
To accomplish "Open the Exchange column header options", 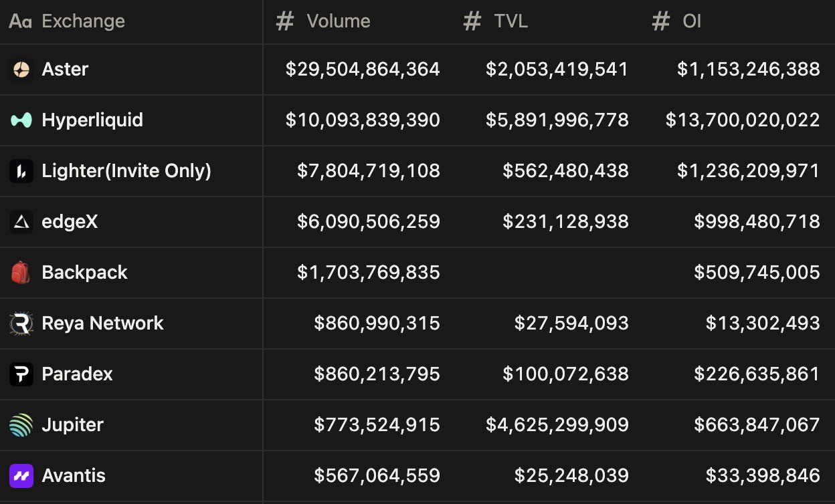I will tap(83, 21).
